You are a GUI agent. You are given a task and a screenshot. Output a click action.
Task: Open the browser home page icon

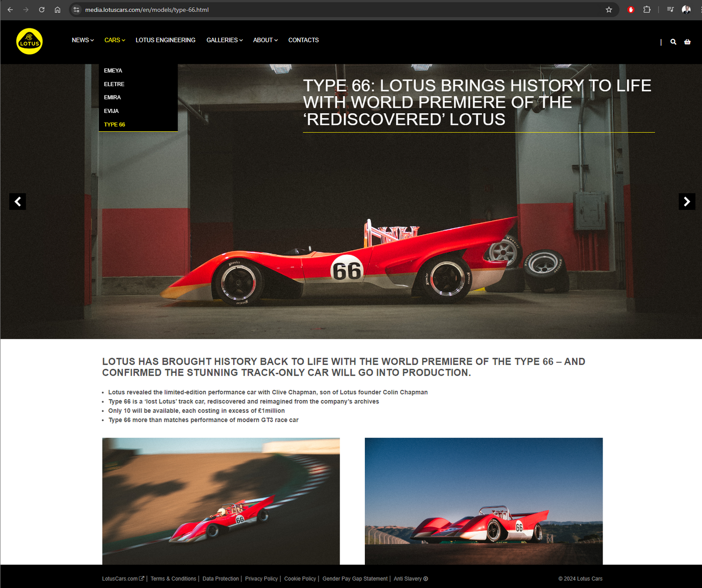pos(58,10)
